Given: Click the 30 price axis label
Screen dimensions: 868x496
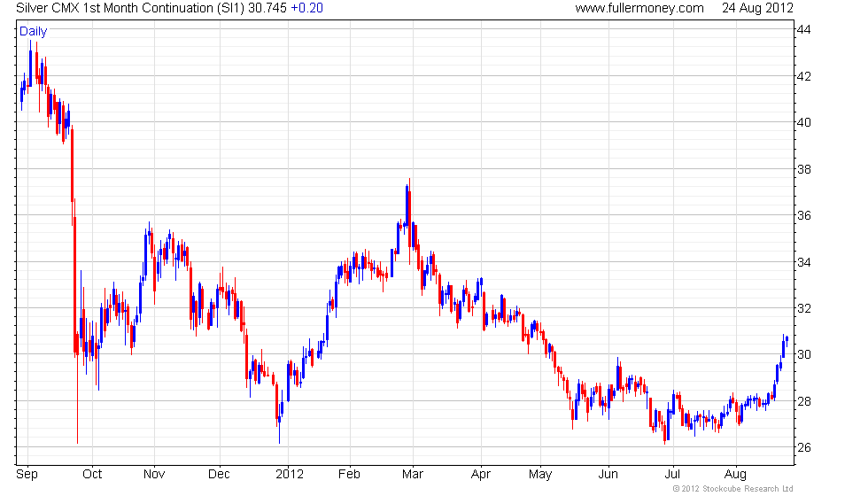Looking at the screenshot, I should (804, 354).
